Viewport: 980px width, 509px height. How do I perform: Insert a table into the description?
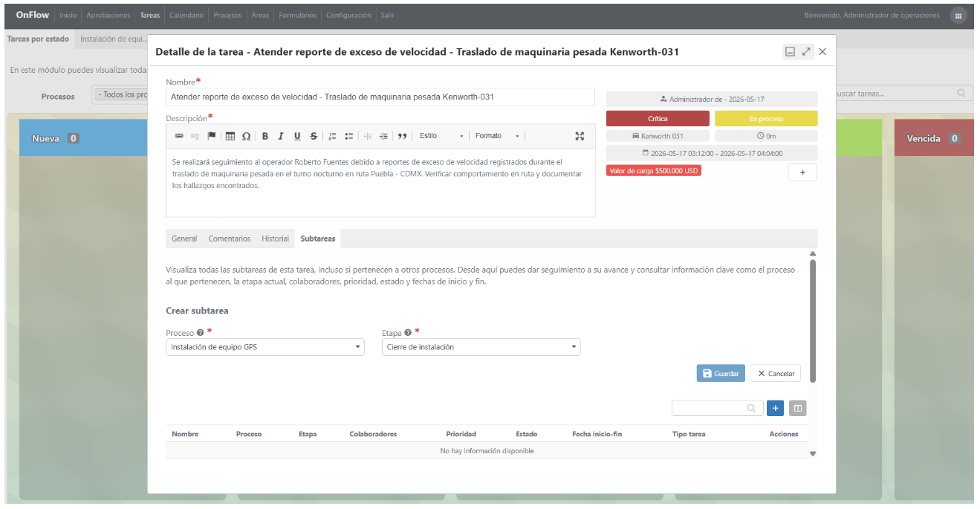point(230,136)
